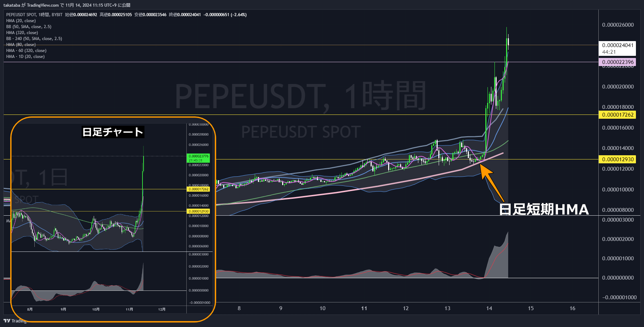Click 0.000018000 tick on main price axis
The image size is (644, 327).
618,107
